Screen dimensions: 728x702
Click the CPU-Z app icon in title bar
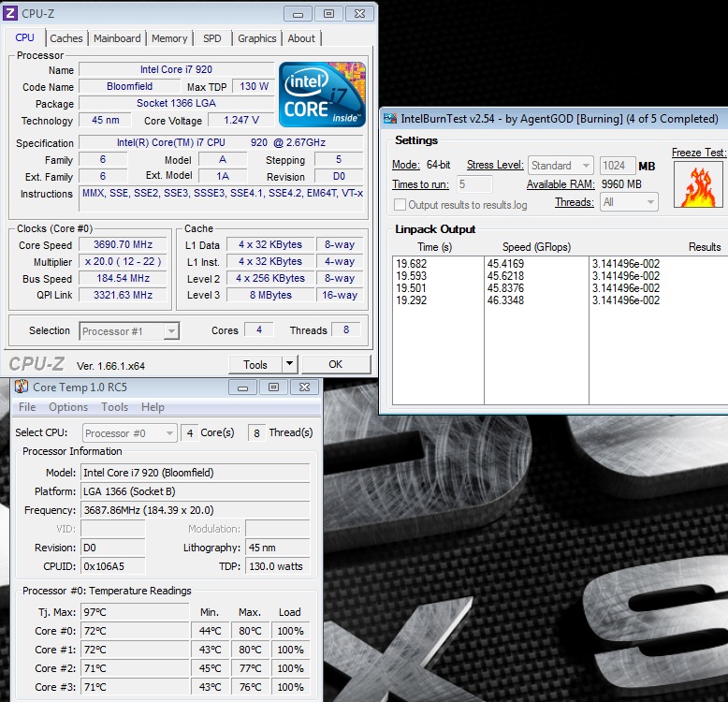point(10,14)
